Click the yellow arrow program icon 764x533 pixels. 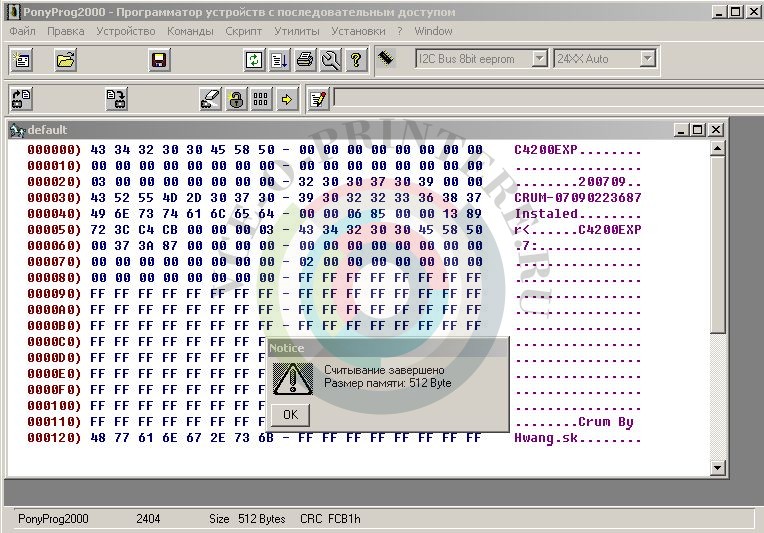(287, 99)
